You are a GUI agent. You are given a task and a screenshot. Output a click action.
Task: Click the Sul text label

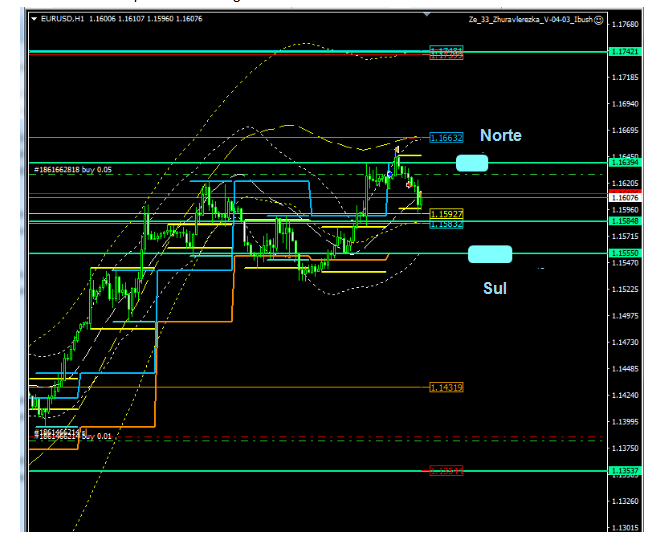point(494,288)
